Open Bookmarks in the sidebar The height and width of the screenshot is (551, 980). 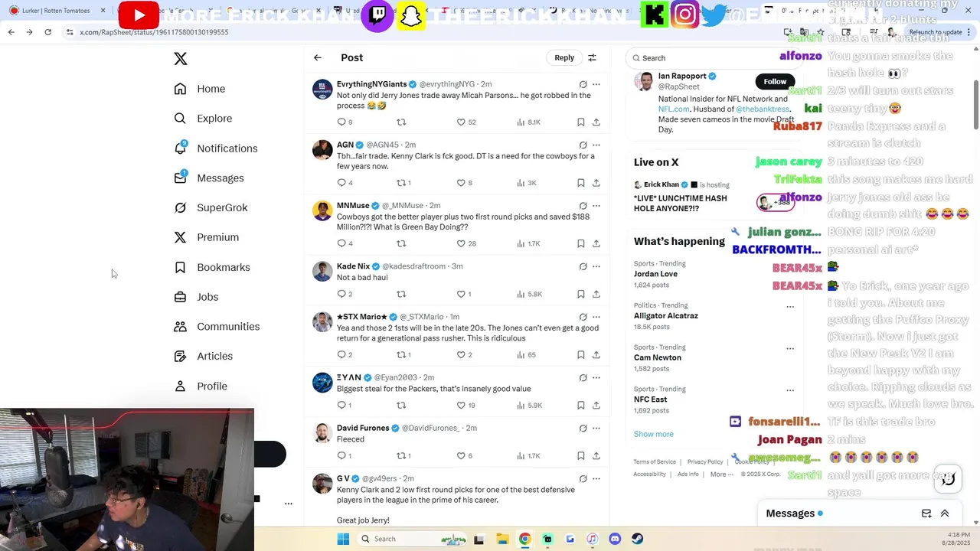pyautogui.click(x=212, y=267)
